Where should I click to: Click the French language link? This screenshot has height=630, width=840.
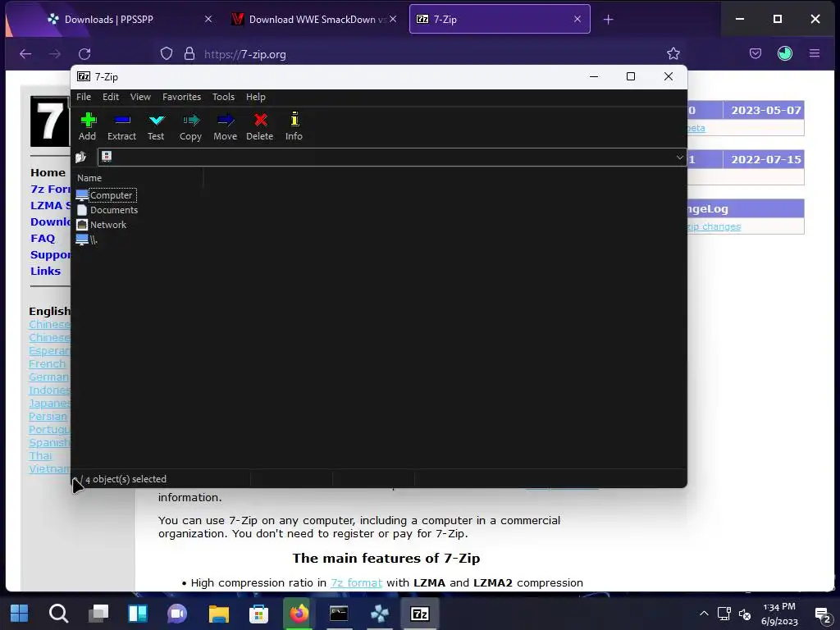(x=47, y=363)
